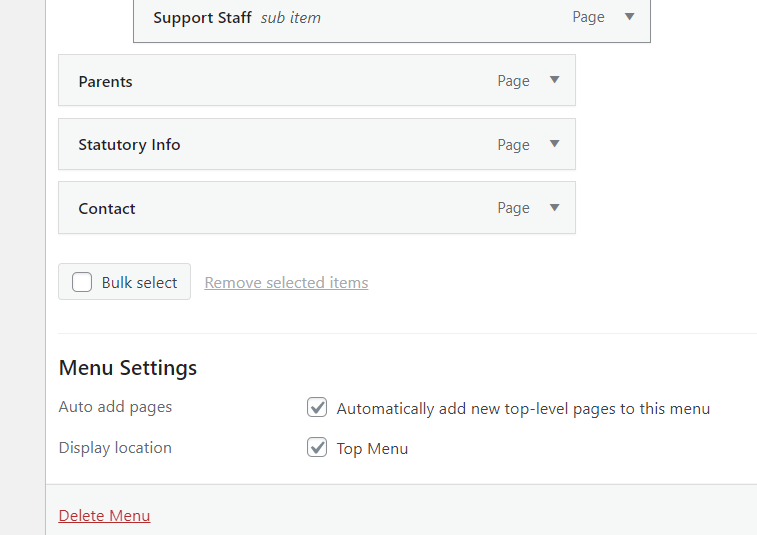Screen dimensions: 757x535
Task: Click the Page type label on Statutory Info
Action: [x=513, y=144]
